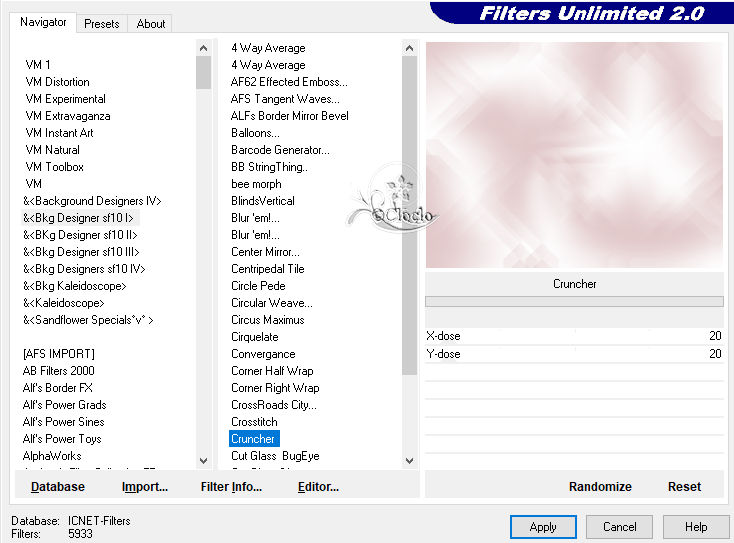Select &<Bkg Designer sf10 III> category
734x543 pixels.
point(81,252)
